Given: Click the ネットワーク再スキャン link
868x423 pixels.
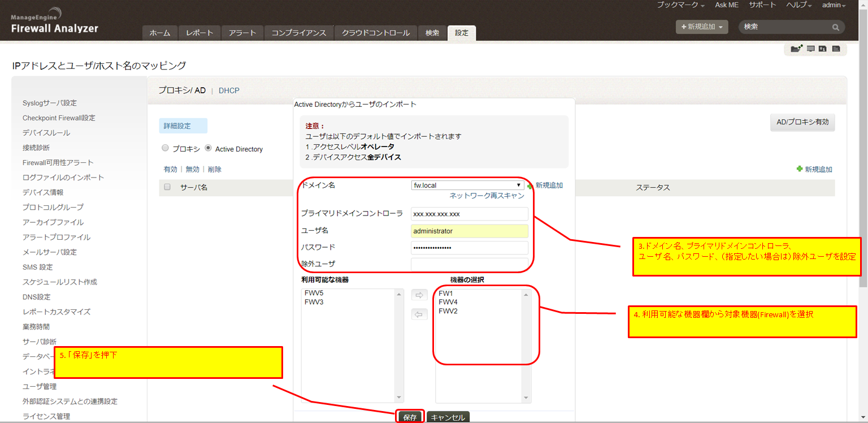Looking at the screenshot, I should 487,196.
